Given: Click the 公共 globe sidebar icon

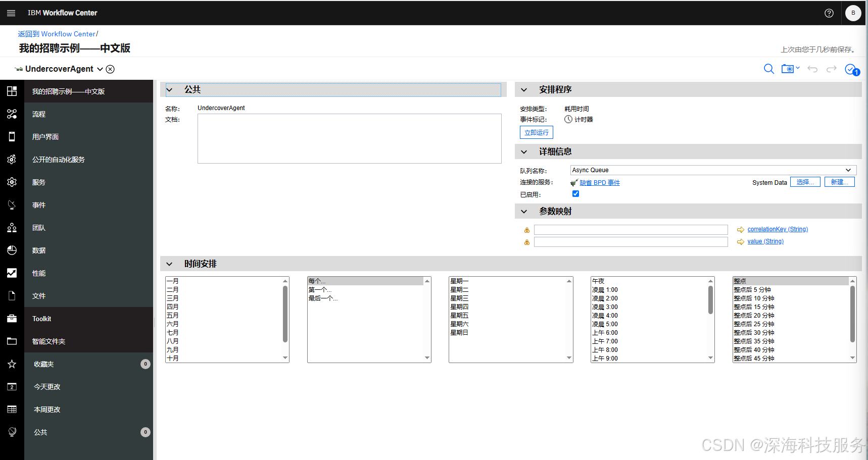Looking at the screenshot, I should pos(12,432).
